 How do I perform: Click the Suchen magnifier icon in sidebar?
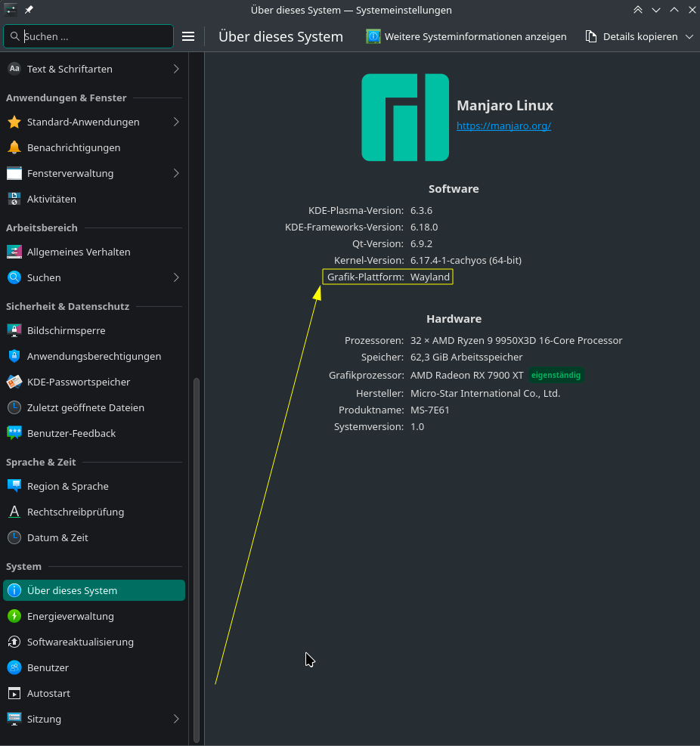(14, 277)
